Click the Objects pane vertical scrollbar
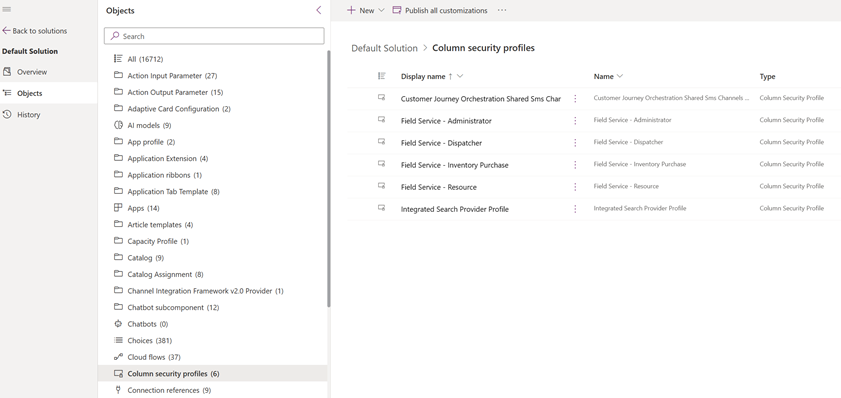The height and width of the screenshot is (398, 841). click(328, 179)
